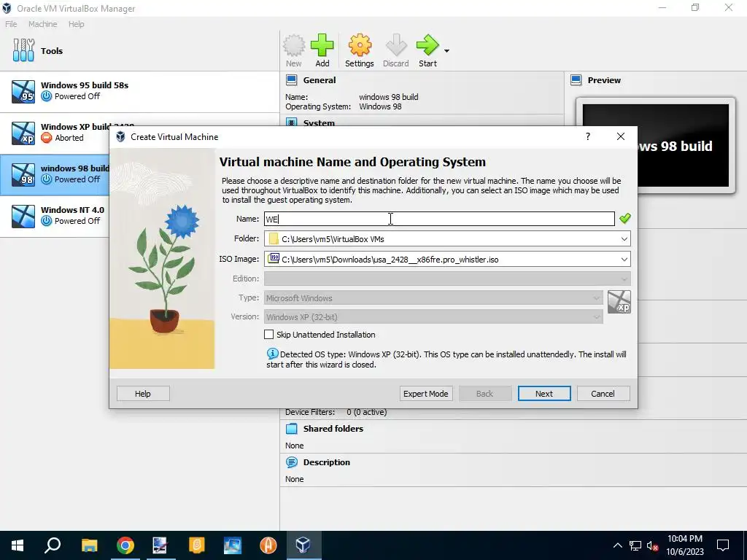Viewport: 747px width, 560px height.
Task: Click the green Start arrow icon
Action: [x=427, y=50]
